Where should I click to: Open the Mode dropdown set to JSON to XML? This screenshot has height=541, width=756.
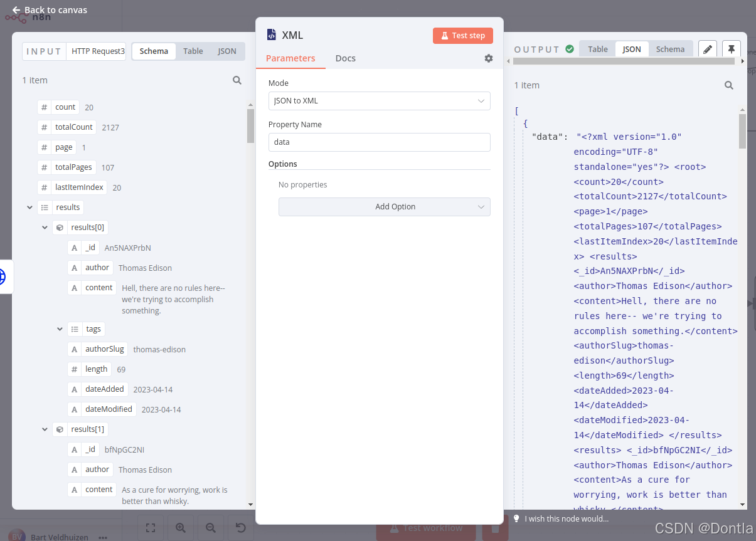click(x=380, y=101)
